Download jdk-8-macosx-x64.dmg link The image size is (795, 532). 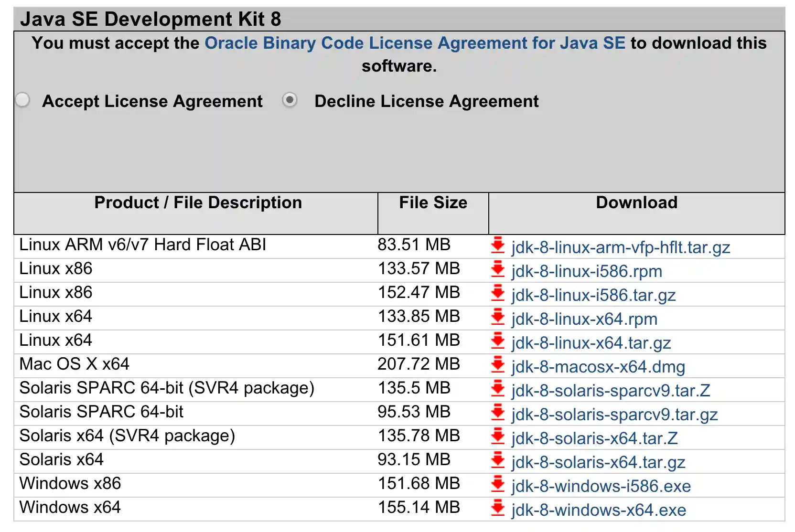598,367
